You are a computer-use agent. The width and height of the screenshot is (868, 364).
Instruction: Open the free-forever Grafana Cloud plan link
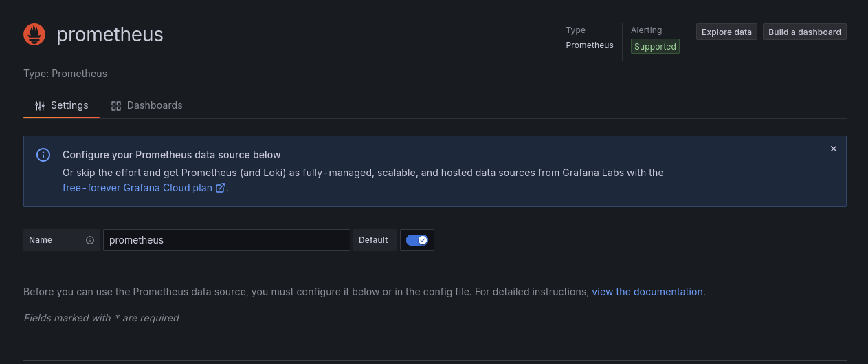137,188
